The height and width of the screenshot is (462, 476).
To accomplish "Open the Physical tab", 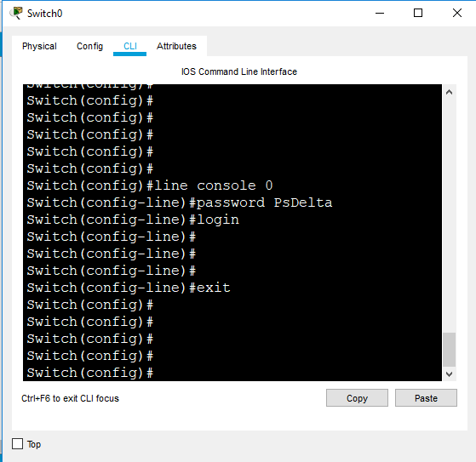I will pyautogui.click(x=39, y=46).
